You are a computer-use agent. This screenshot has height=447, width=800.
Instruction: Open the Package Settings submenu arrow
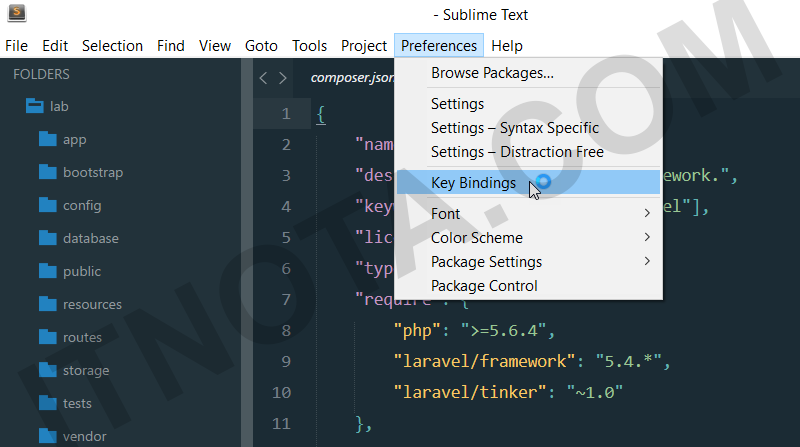[x=647, y=261]
